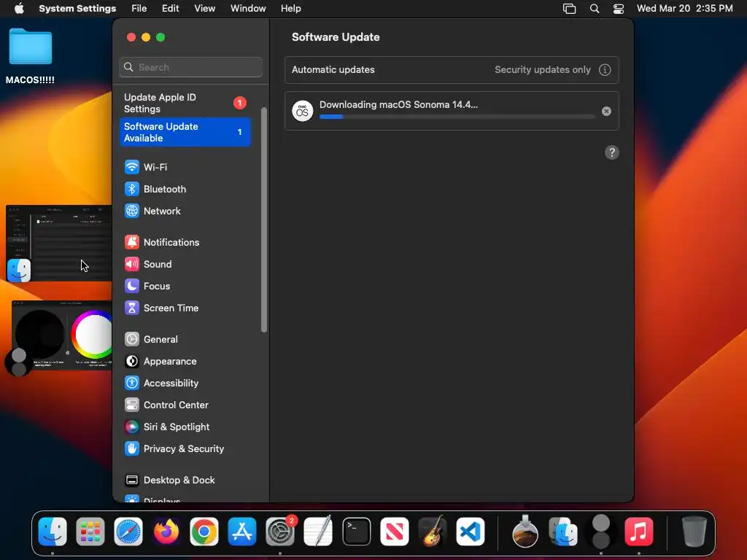Image resolution: width=747 pixels, height=560 pixels.
Task: Launch GarageBand from the Dock
Action: (433, 532)
